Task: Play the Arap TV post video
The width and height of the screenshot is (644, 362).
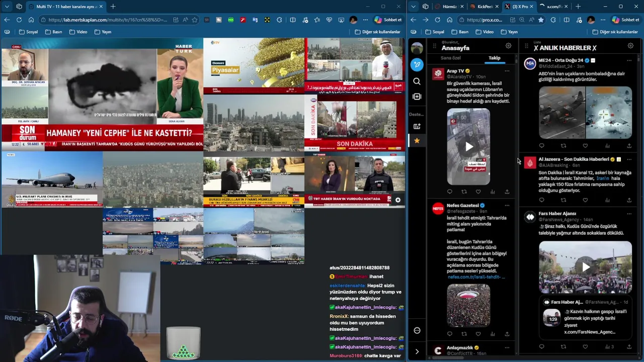Action: point(468,147)
